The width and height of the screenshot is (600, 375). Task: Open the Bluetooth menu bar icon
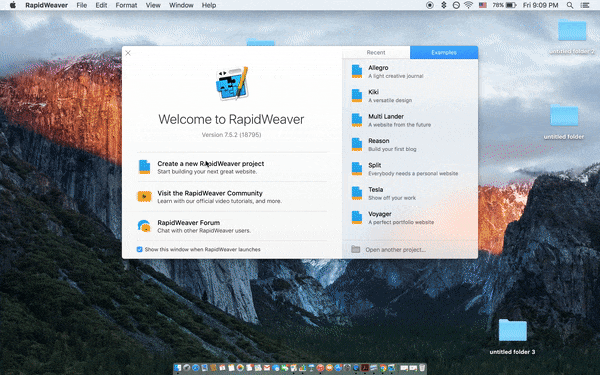tap(443, 5)
